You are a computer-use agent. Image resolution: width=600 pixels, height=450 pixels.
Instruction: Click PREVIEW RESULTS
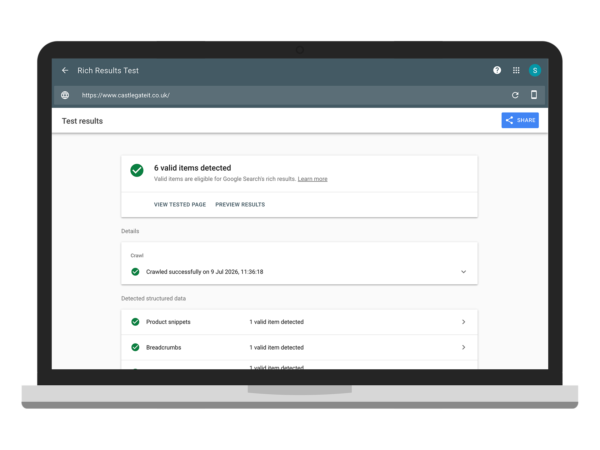point(240,205)
